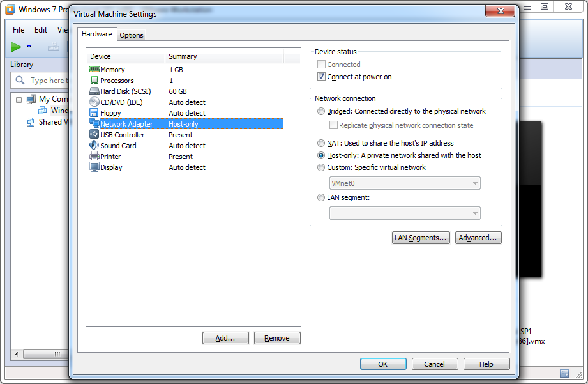Click the Advanced... button

pos(478,238)
